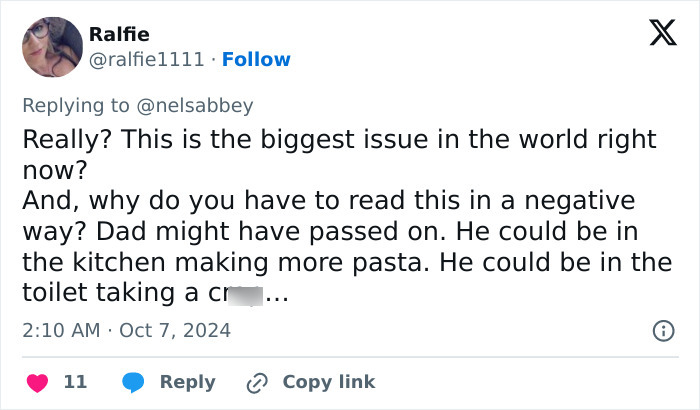Click the like count of 11

point(75,382)
